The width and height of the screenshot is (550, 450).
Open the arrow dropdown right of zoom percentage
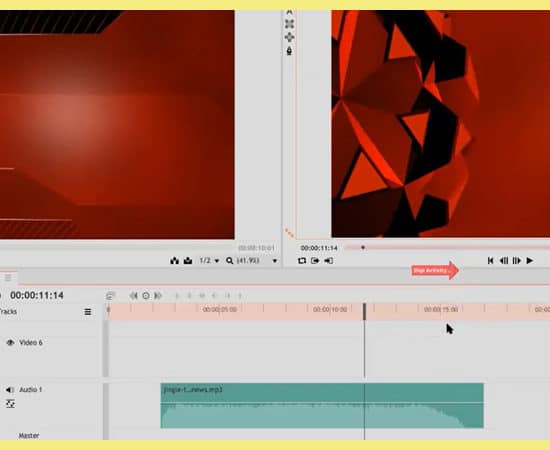tap(275, 261)
